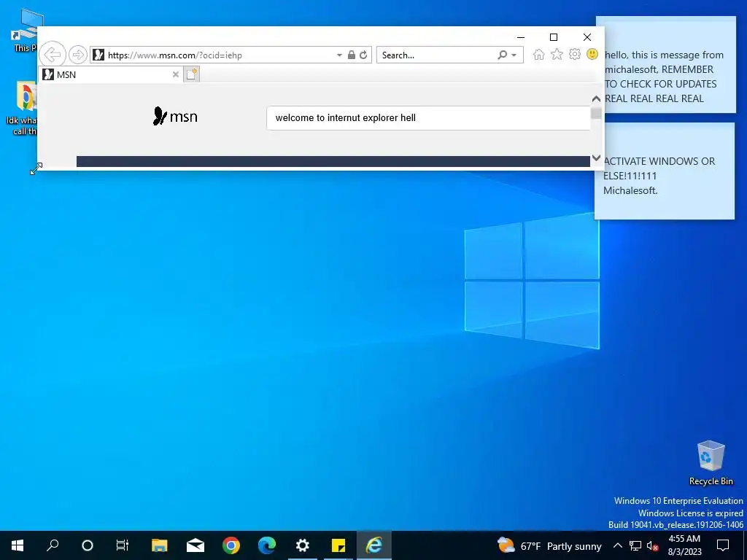Click the MSN page search field
This screenshot has width=747, height=560.
[x=427, y=117]
